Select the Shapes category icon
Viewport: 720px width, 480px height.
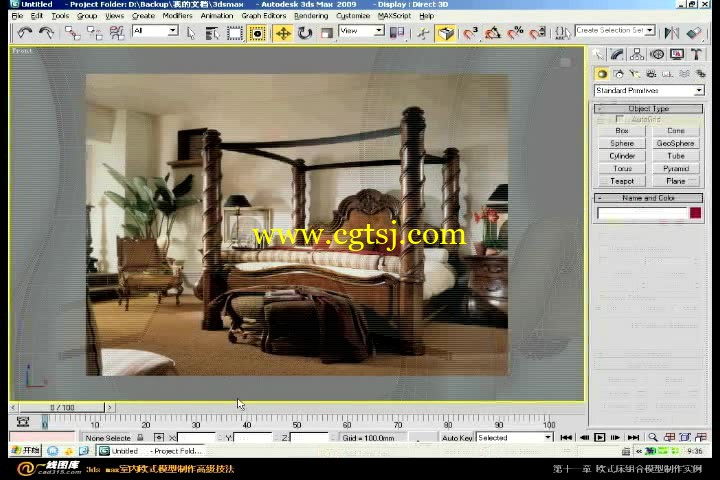[619, 73]
